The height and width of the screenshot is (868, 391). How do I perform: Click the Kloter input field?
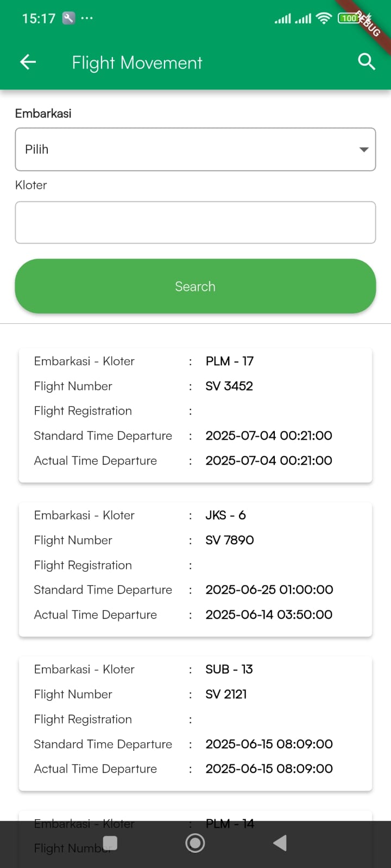coord(195,222)
